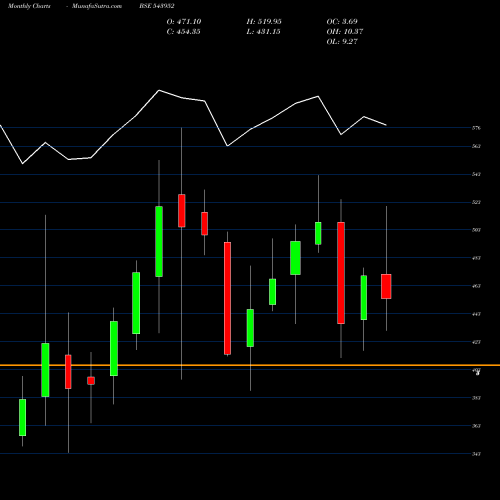Click the 563 price axis label
The width and height of the screenshot is (500, 500).
click(476, 146)
